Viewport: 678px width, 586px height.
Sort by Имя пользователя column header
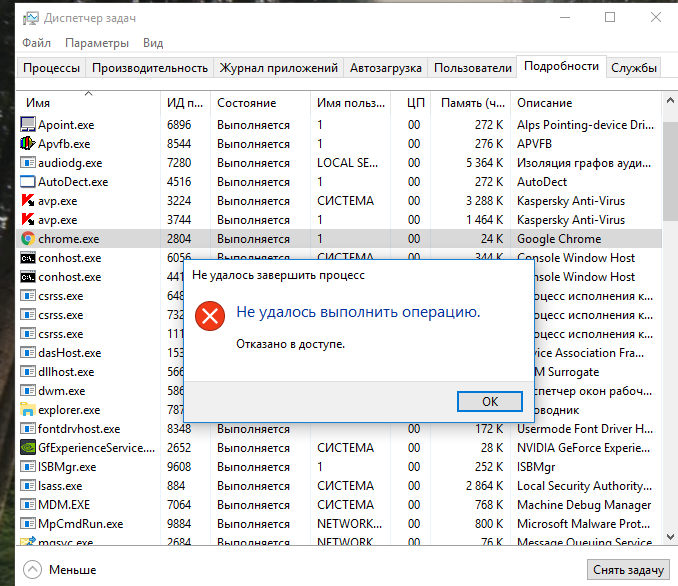350,102
